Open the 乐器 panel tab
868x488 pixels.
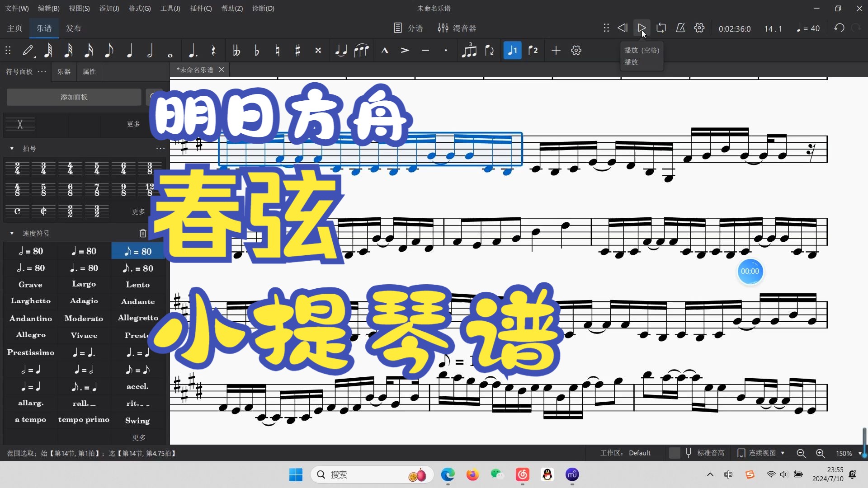tap(64, 71)
